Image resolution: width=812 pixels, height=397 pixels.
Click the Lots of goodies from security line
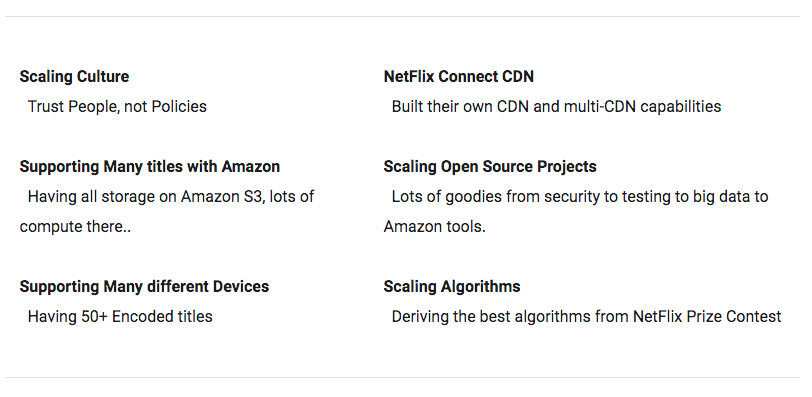[580, 197]
